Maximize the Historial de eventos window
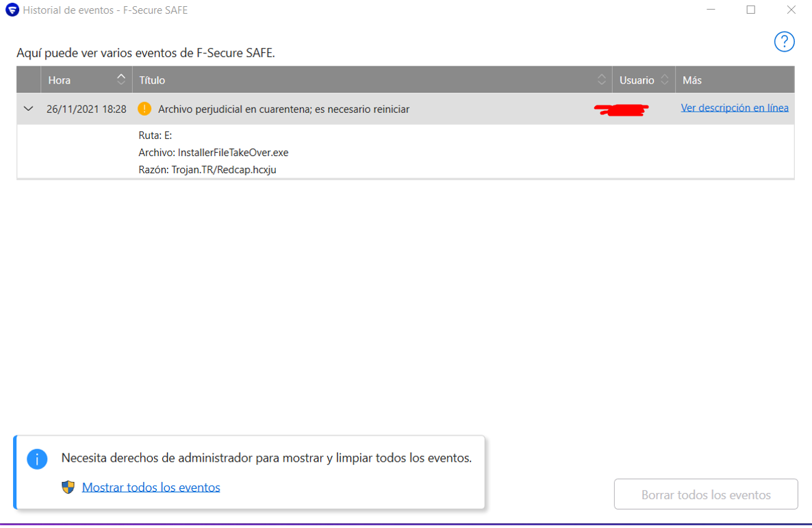This screenshot has height=528, width=812. 751,10
